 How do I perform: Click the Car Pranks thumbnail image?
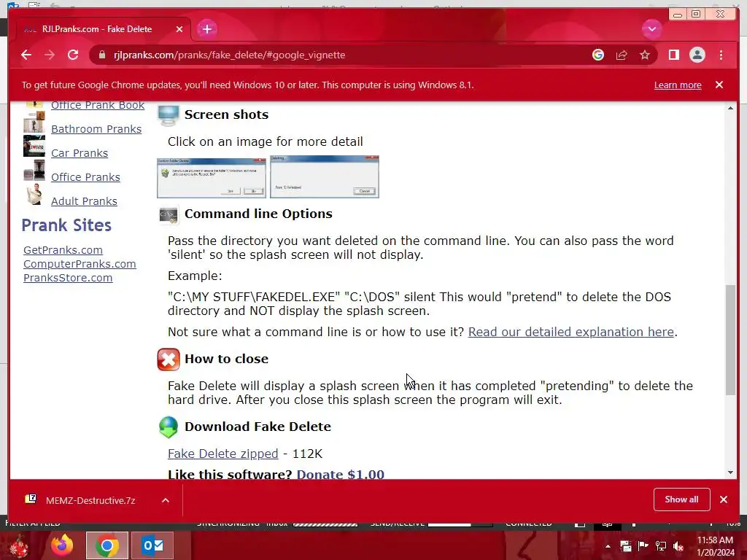tap(34, 146)
